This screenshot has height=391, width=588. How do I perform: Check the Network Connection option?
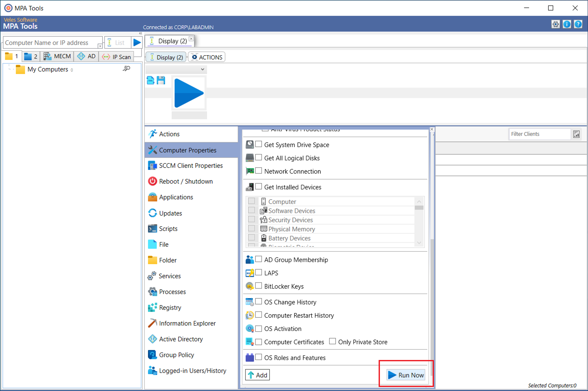(259, 171)
